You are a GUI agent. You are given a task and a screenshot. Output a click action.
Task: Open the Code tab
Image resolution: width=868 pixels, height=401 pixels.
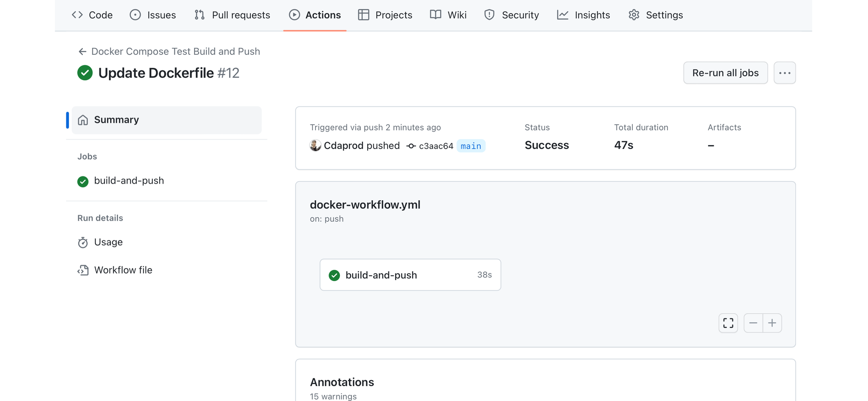92,15
